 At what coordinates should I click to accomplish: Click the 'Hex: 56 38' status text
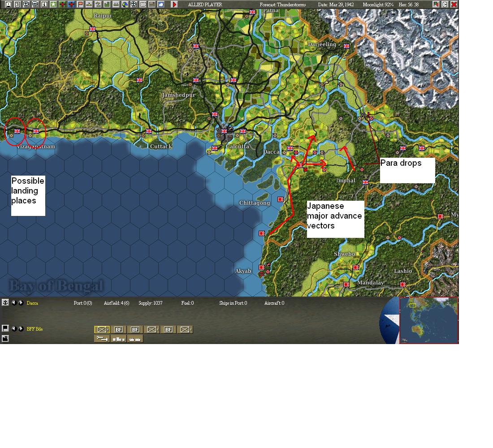click(409, 5)
